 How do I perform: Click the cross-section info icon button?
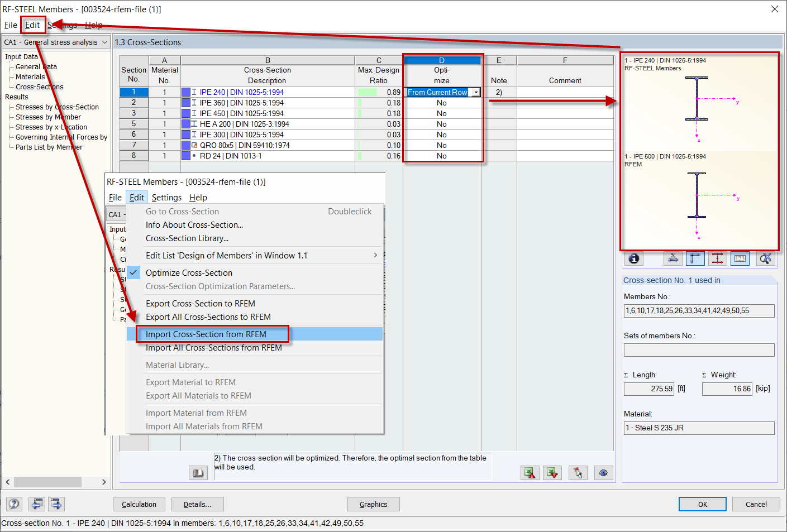click(634, 258)
